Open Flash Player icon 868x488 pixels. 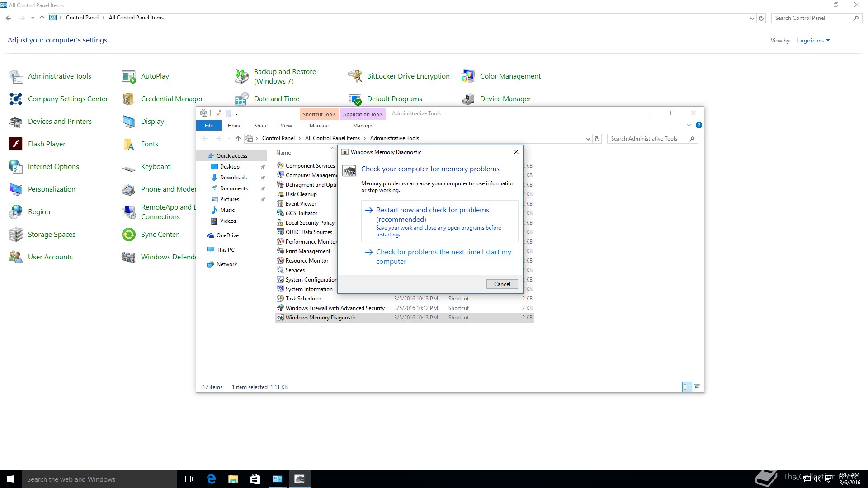(16, 144)
